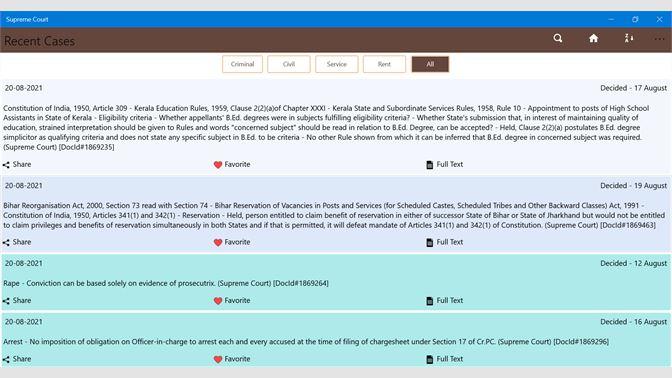Minimize the Supreme Court window
The image size is (672, 378).
click(611, 19)
